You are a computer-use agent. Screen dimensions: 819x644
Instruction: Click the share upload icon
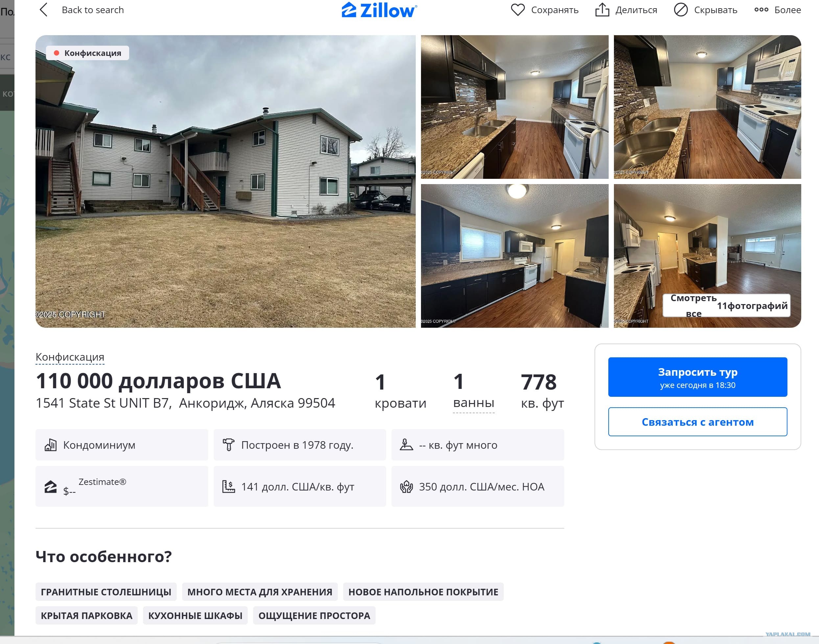[x=602, y=10]
